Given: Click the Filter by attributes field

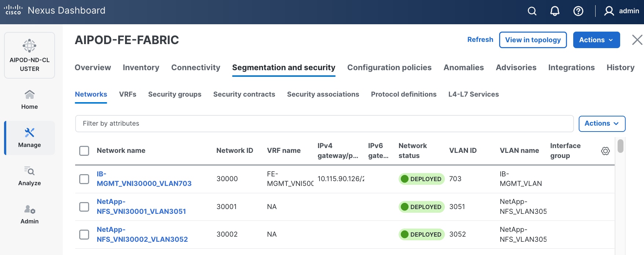Looking at the screenshot, I should coord(324,123).
